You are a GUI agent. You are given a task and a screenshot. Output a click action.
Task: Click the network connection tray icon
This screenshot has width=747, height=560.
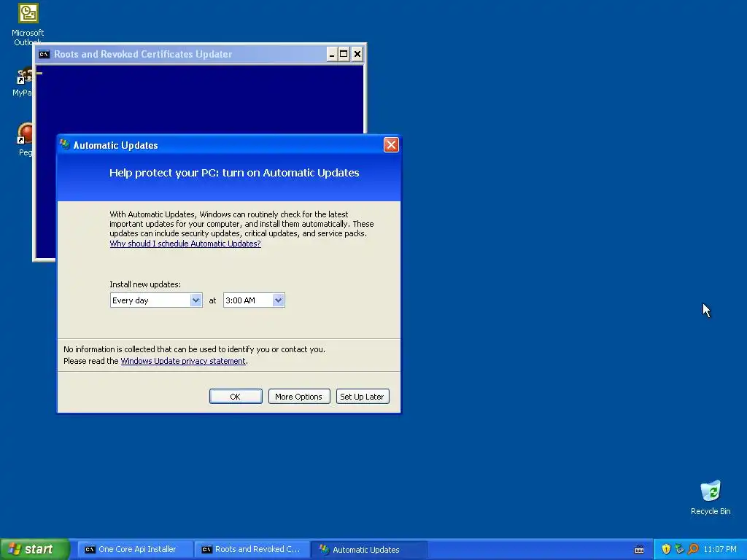tap(679, 549)
